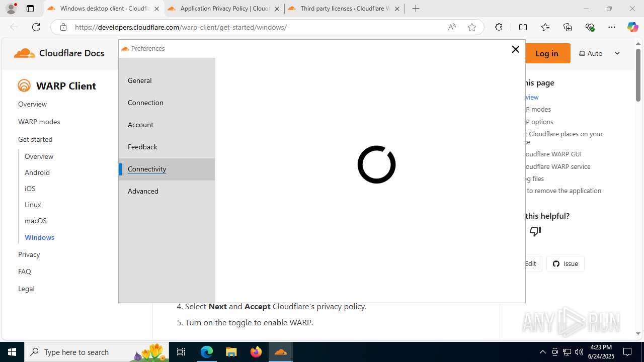Open Cloudflare WARP service section link
The height and width of the screenshot is (362, 644).
(558, 166)
